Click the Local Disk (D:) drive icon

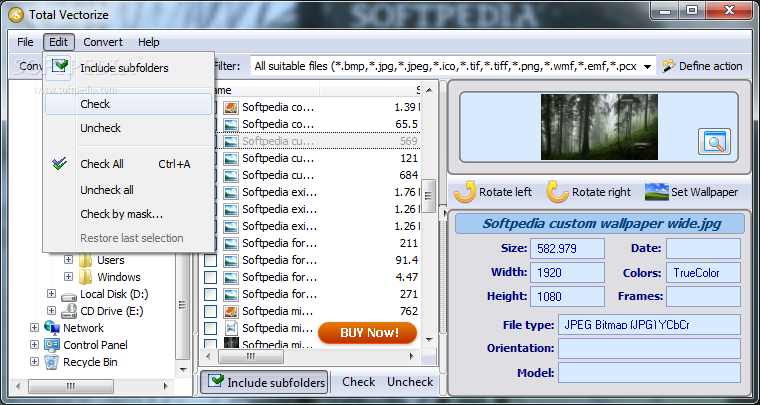pyautogui.click(x=69, y=295)
